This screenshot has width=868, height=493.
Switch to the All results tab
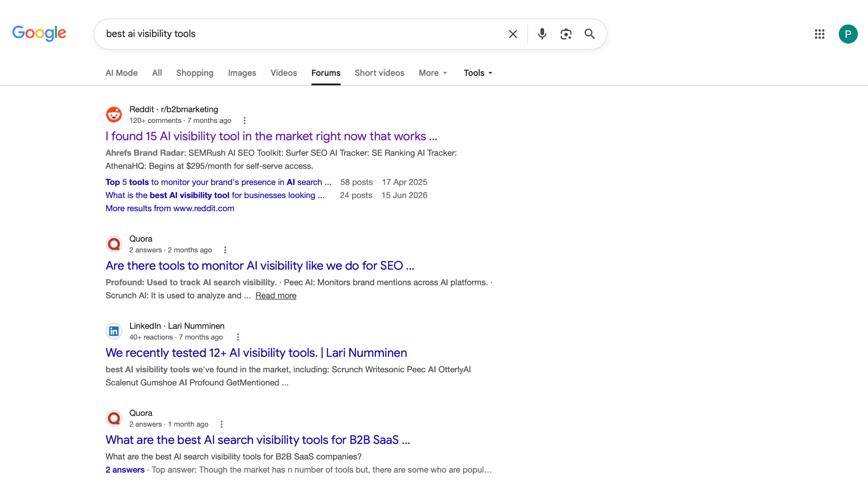coord(157,73)
